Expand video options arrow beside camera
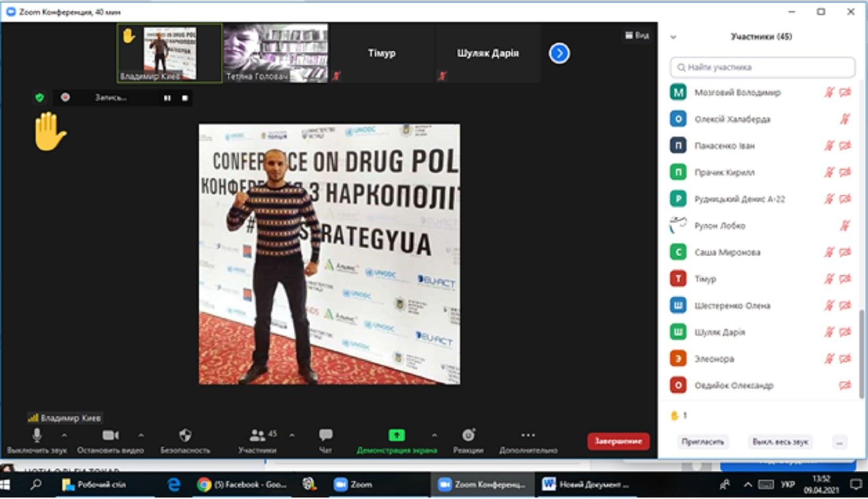868x499 pixels. tap(141, 435)
